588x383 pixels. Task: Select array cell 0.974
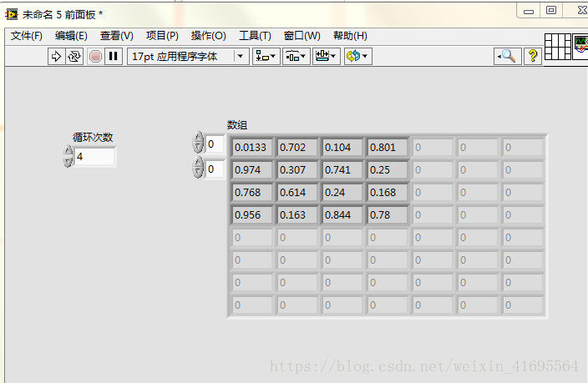[251, 170]
